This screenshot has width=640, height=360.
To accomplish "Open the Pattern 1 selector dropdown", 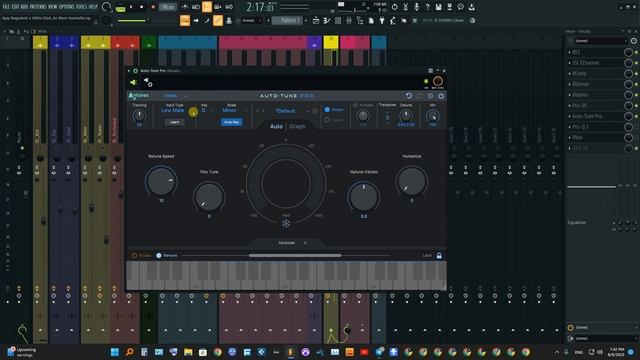I will 288,20.
